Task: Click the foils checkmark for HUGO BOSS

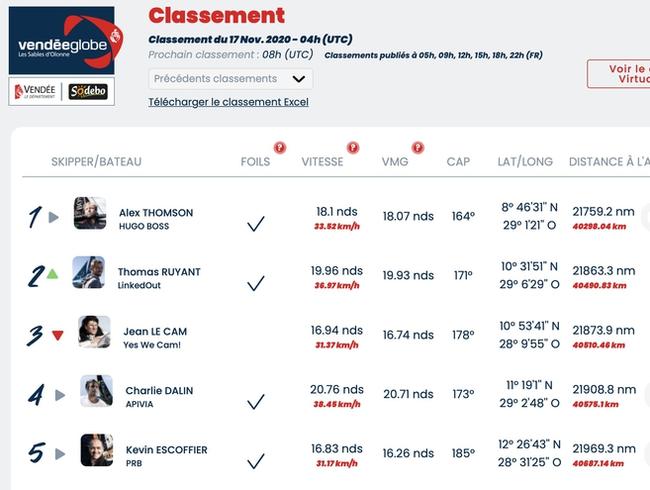Action: coord(256,224)
